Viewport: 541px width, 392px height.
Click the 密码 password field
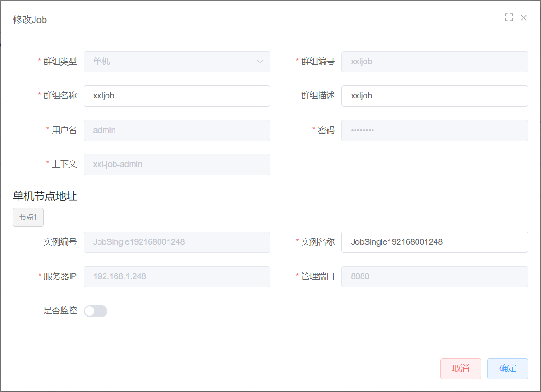click(x=435, y=131)
